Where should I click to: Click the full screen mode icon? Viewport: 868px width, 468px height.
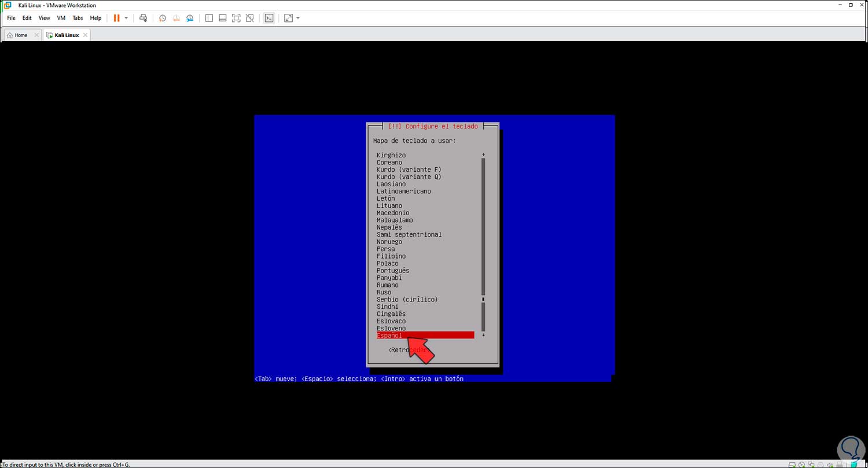pos(236,18)
